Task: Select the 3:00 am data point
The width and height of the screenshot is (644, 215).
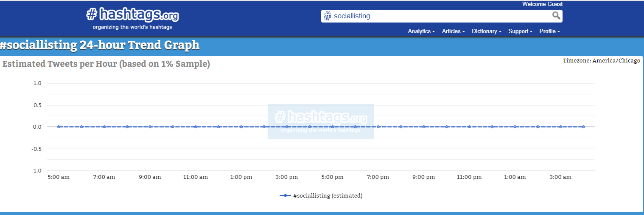Action: point(560,127)
